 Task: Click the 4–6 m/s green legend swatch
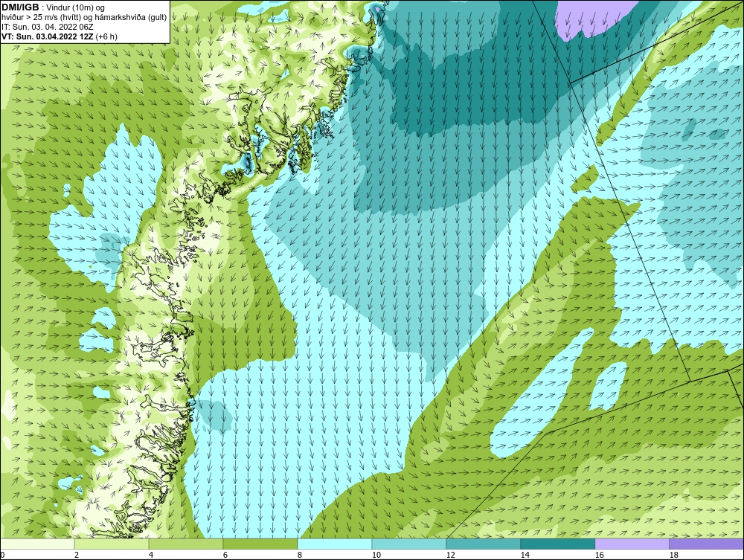186,544
